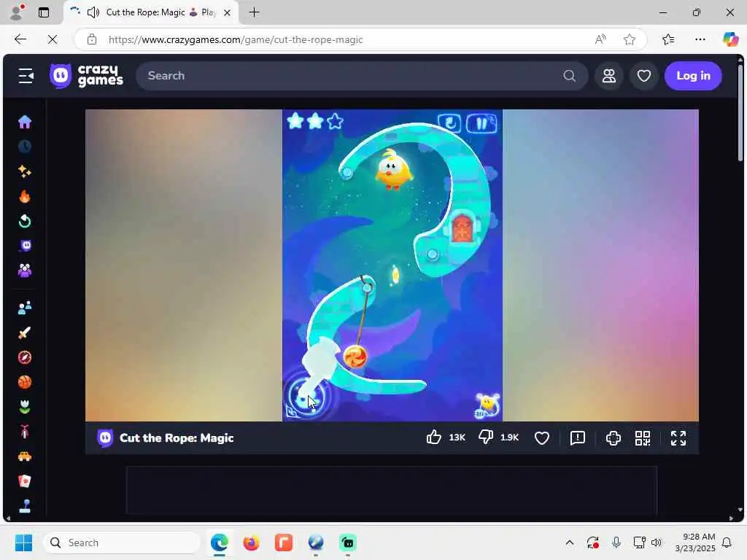Enter fullscreen mode for the game

point(678,437)
